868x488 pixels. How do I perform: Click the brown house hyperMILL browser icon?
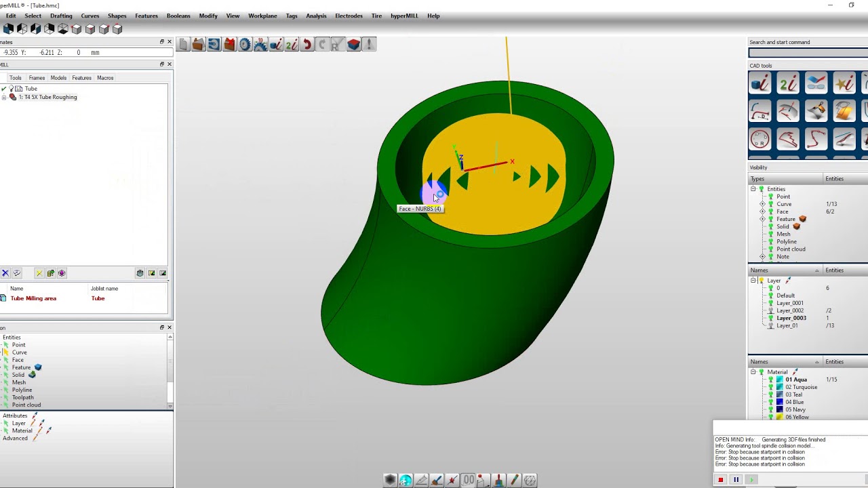pos(198,45)
